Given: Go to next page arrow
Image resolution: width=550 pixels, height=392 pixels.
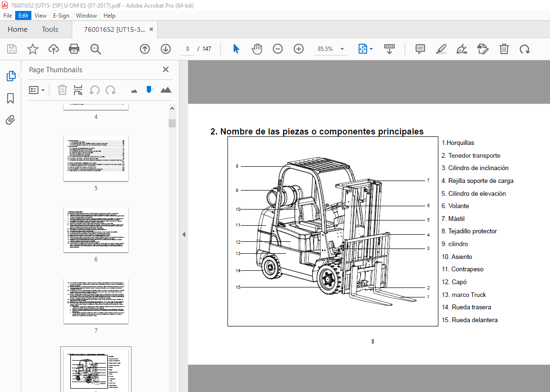Looking at the screenshot, I should (166, 49).
